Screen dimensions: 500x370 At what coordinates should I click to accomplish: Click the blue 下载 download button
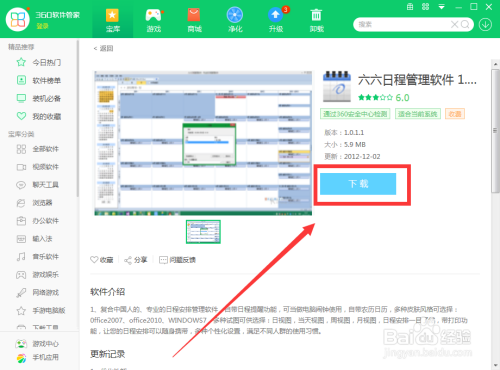358,184
